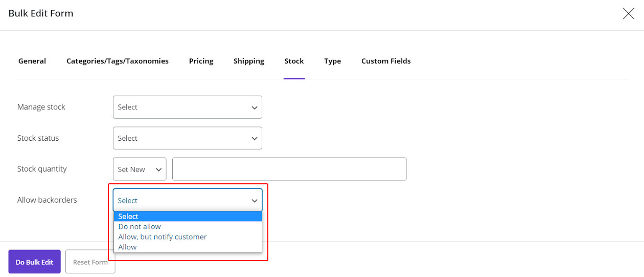Viewport: 644px width, 277px height.
Task: Go to the Pricing tab
Action: [x=201, y=61]
